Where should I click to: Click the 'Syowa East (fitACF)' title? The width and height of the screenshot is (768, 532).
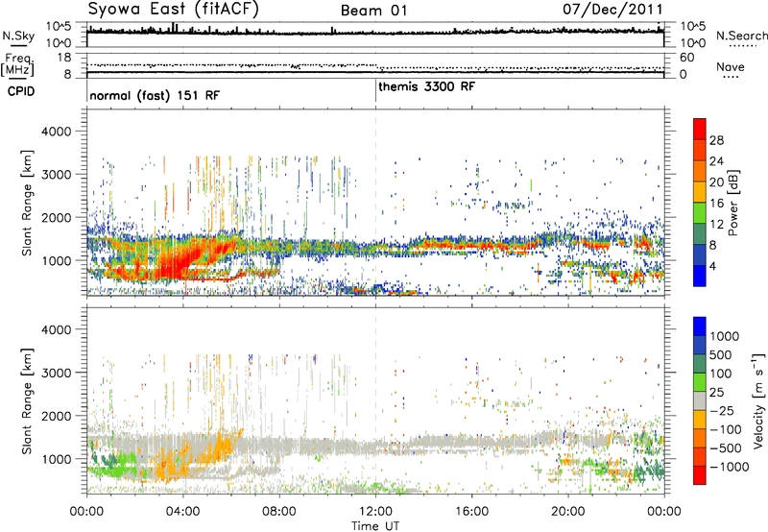click(173, 10)
